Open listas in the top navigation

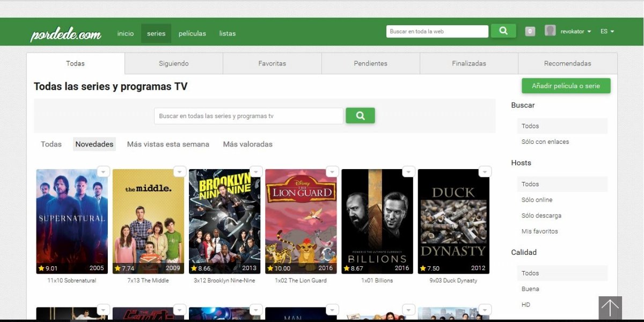[x=228, y=33]
